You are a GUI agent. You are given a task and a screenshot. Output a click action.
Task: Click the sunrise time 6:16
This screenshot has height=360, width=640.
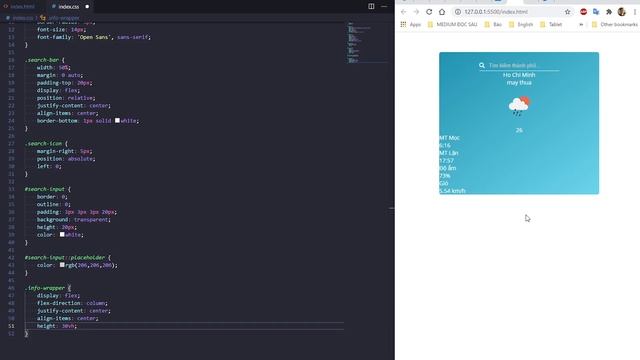445,145
